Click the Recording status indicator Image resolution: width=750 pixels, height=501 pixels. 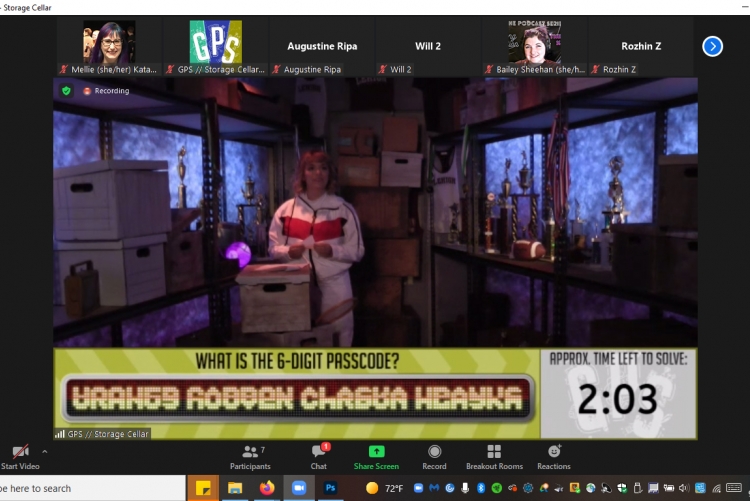106,90
